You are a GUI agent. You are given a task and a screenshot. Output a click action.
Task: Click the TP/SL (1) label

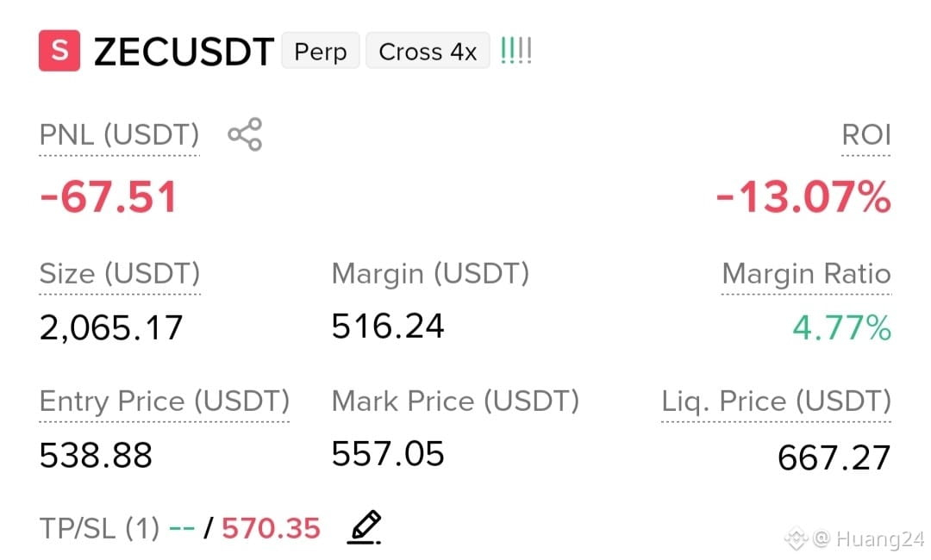pyautogui.click(x=100, y=528)
